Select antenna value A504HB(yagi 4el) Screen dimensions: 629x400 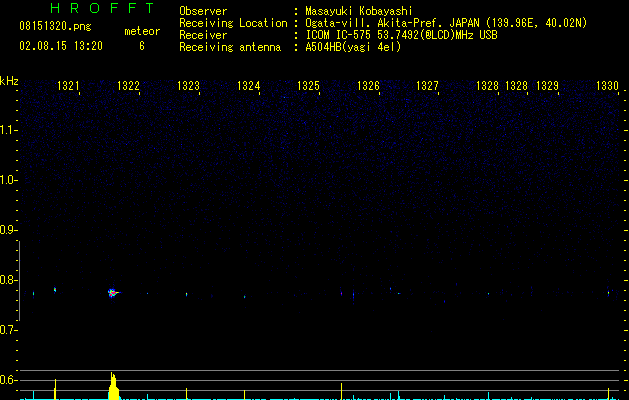tap(353, 47)
